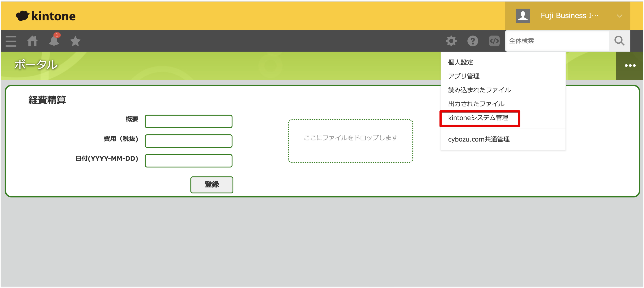Viewport: 644px width, 288px height.
Task: Select アプリ管理 from the settings menu
Action: 463,76
